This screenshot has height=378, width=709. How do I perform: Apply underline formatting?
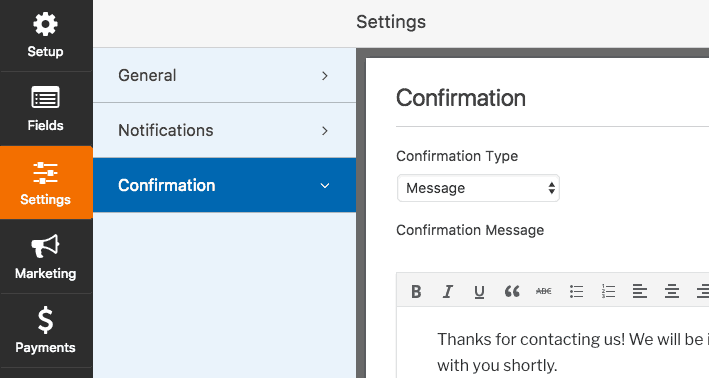point(479,292)
